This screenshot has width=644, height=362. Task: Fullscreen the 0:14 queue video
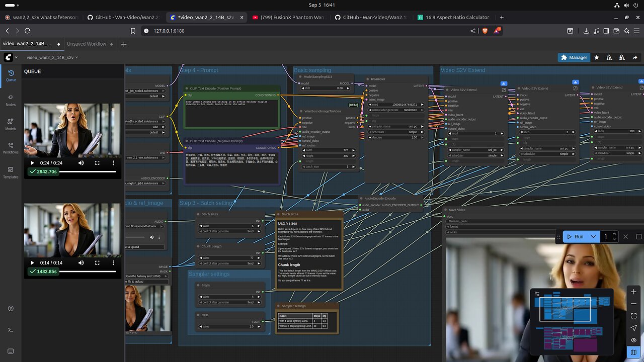97,263
